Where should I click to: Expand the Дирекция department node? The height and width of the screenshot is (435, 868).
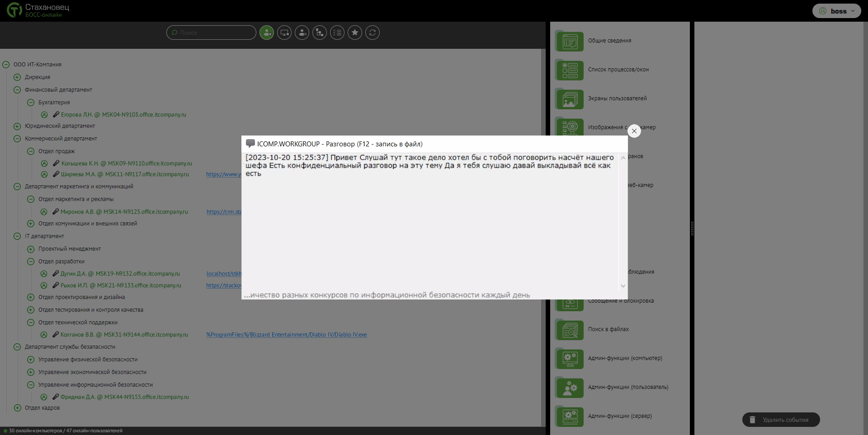17,77
